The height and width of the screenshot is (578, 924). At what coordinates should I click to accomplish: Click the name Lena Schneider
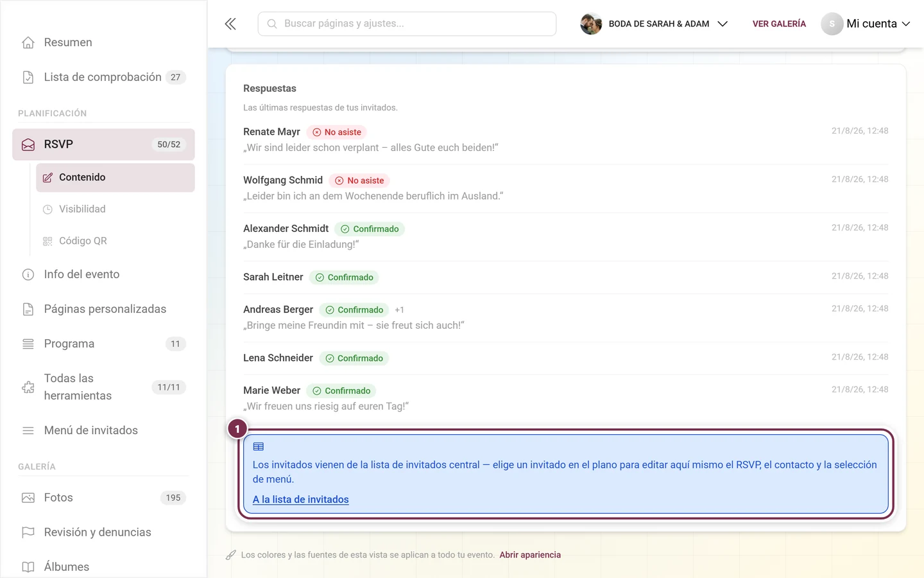[278, 358]
